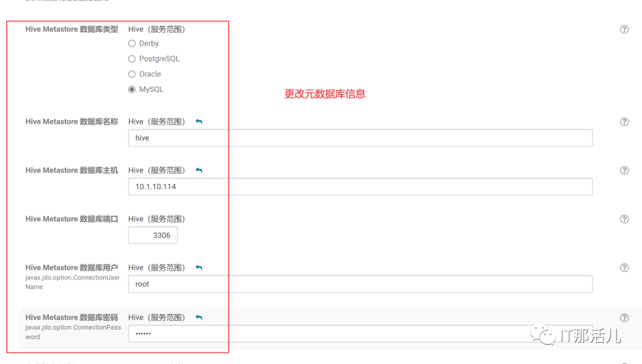
Task: Click the Hive Metastore 数据库名称 label
Action: point(72,122)
